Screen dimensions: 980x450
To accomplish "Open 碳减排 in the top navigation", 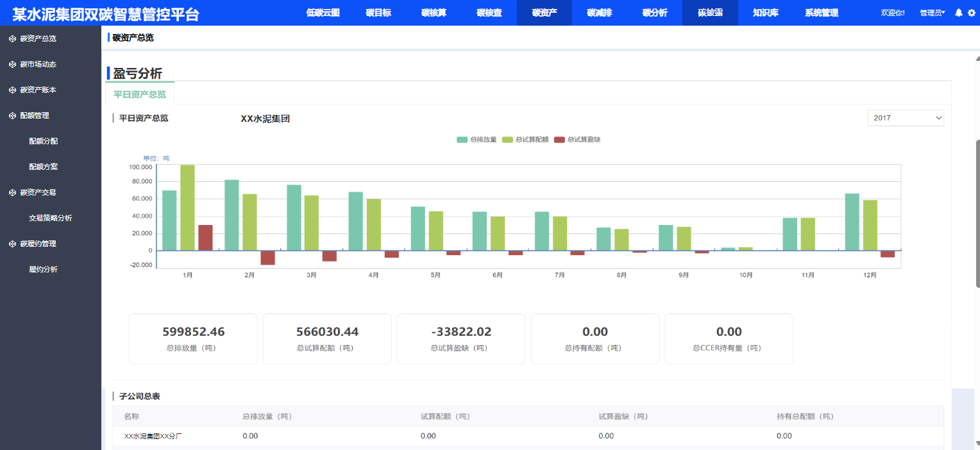I will click(x=600, y=13).
